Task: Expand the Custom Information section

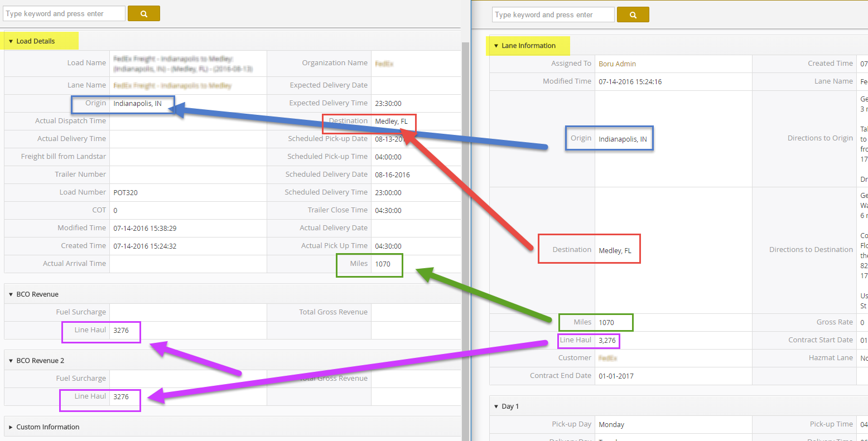Action: click(11, 427)
